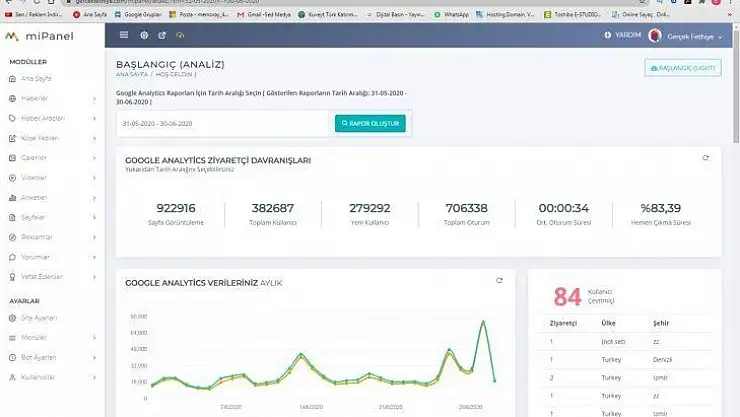Expand the Anketler submenu chevron
The image size is (740, 417).
94,198
